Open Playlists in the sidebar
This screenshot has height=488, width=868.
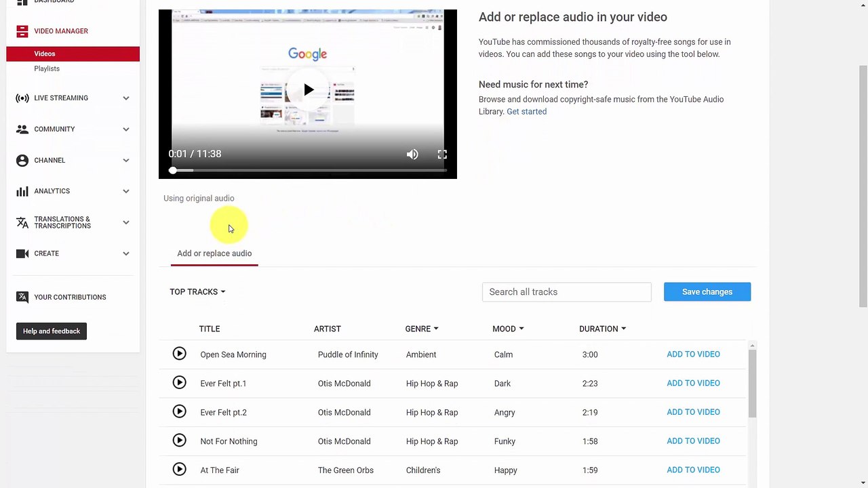pos(47,68)
